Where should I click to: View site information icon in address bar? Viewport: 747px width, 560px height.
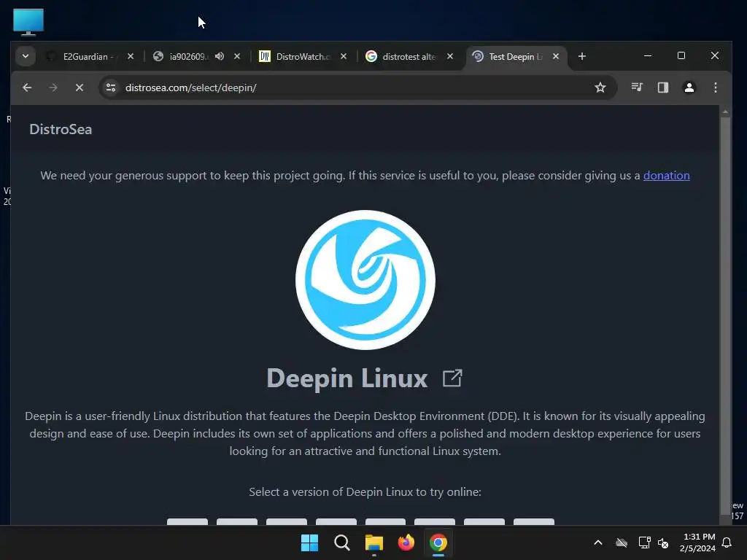coord(111,87)
